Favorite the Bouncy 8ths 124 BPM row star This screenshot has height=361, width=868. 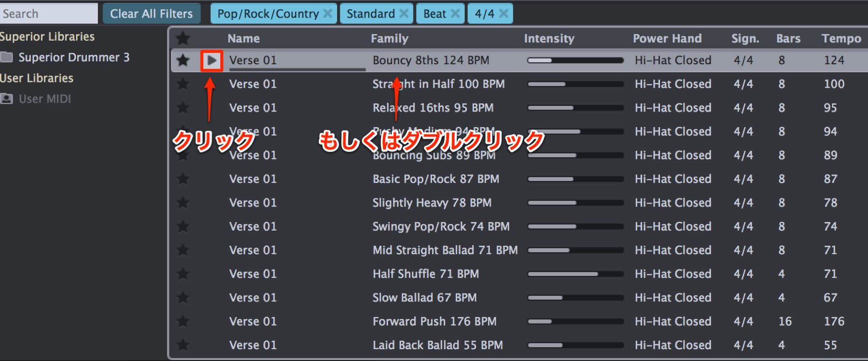coord(183,60)
